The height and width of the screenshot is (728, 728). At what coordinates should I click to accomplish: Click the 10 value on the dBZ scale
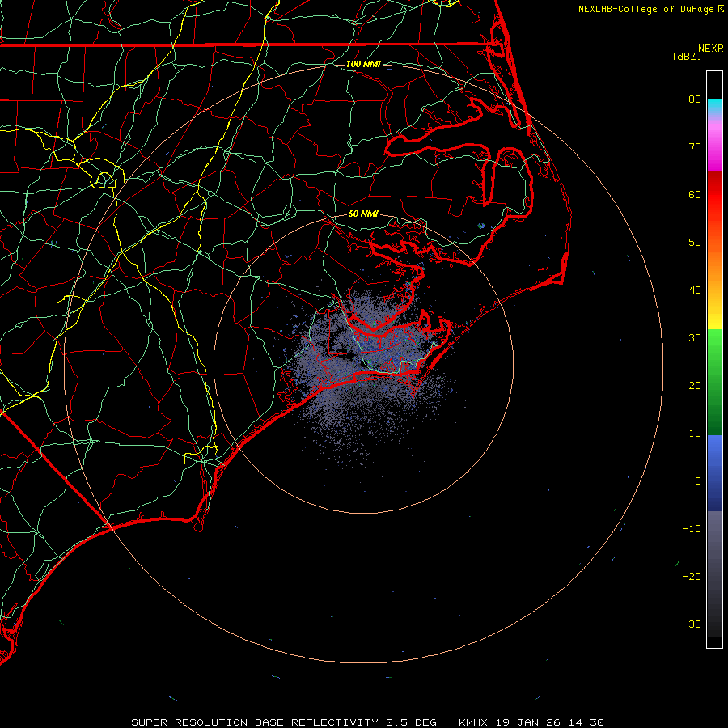pos(695,434)
